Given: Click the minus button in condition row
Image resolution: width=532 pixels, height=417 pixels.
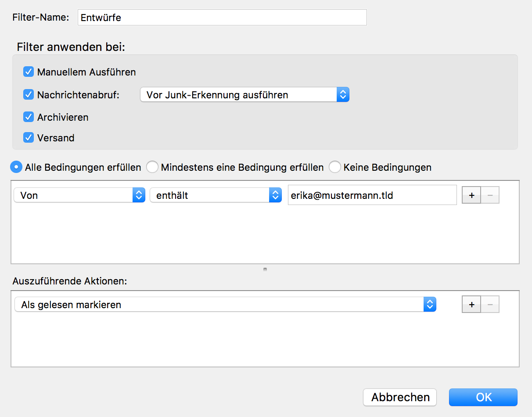Looking at the screenshot, I should pos(490,195).
